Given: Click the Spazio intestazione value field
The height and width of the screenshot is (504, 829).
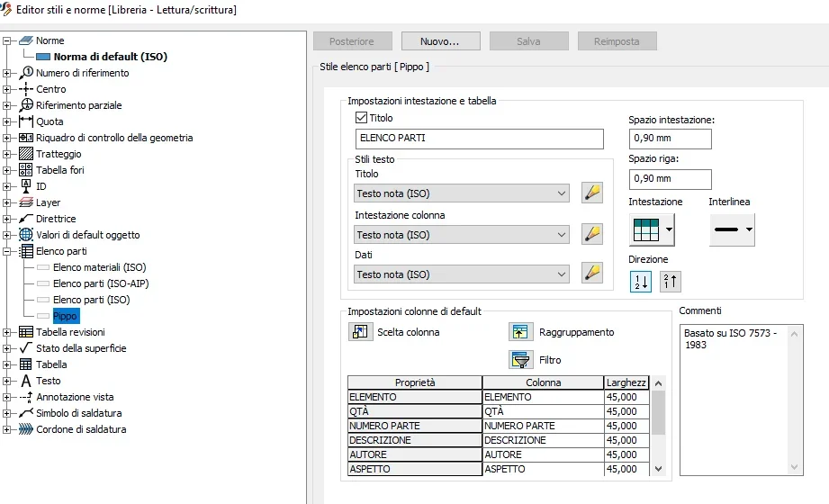Looking at the screenshot, I should point(671,139).
